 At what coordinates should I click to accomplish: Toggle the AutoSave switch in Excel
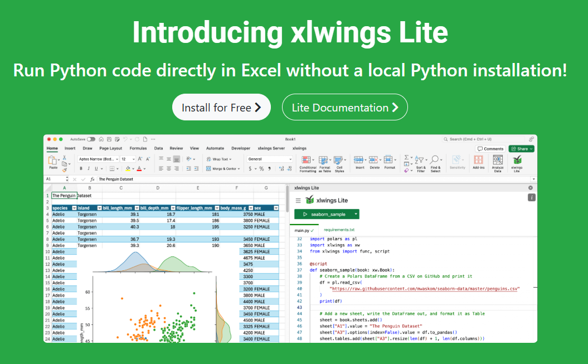coord(91,139)
